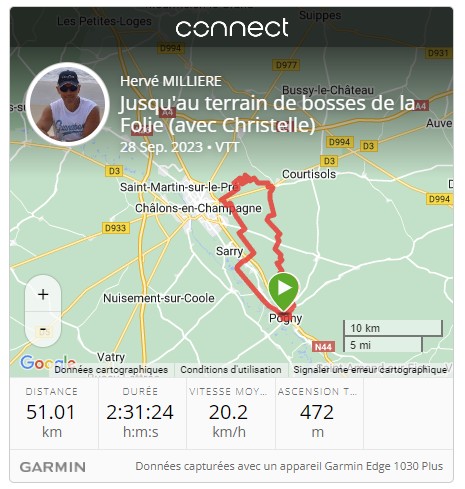Click the green start marker at Pogny
Screen dimensions: 465x489
point(283,291)
